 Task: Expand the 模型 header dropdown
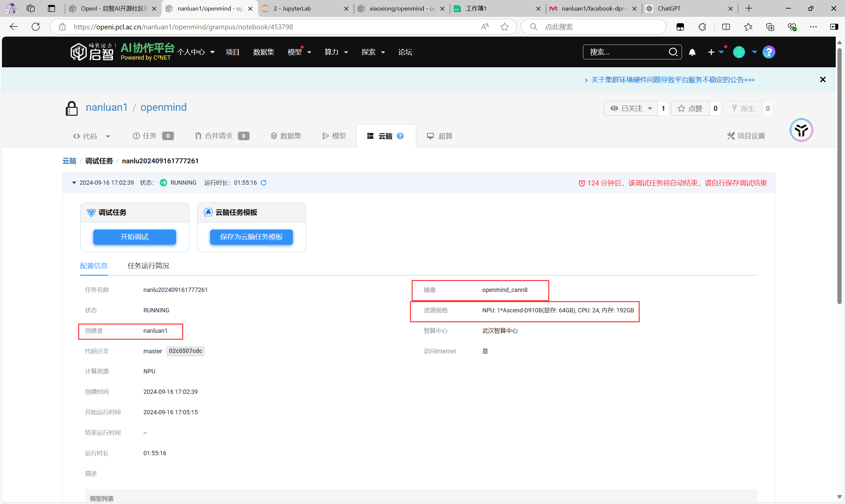pos(299,52)
